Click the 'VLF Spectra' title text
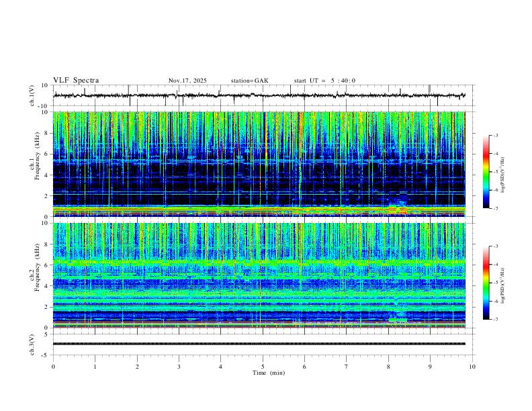Screen dimensions: 532x411 76,81
